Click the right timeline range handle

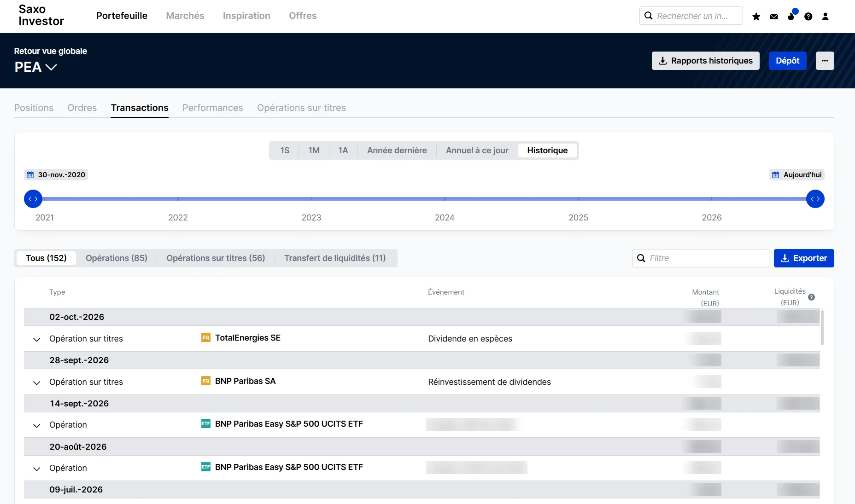pyautogui.click(x=815, y=199)
